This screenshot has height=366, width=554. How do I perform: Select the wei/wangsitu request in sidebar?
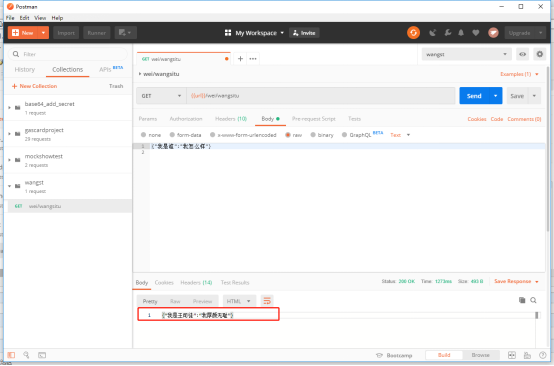[x=69, y=206]
